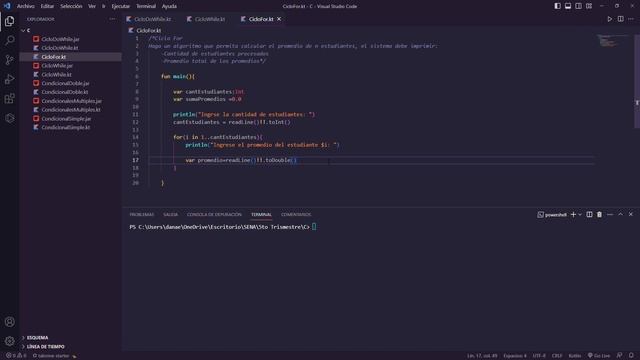
Task: Close the CicloFor.kt editor tab
Action: coord(279,19)
